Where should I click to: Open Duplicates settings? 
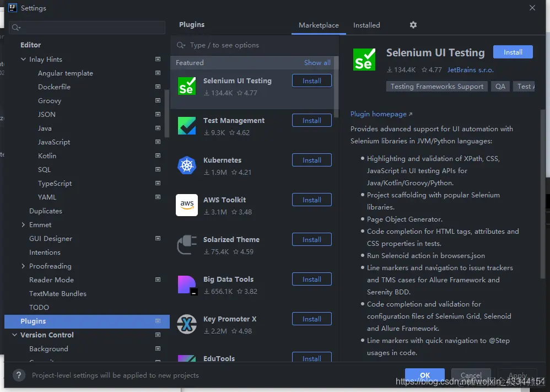[x=46, y=211]
